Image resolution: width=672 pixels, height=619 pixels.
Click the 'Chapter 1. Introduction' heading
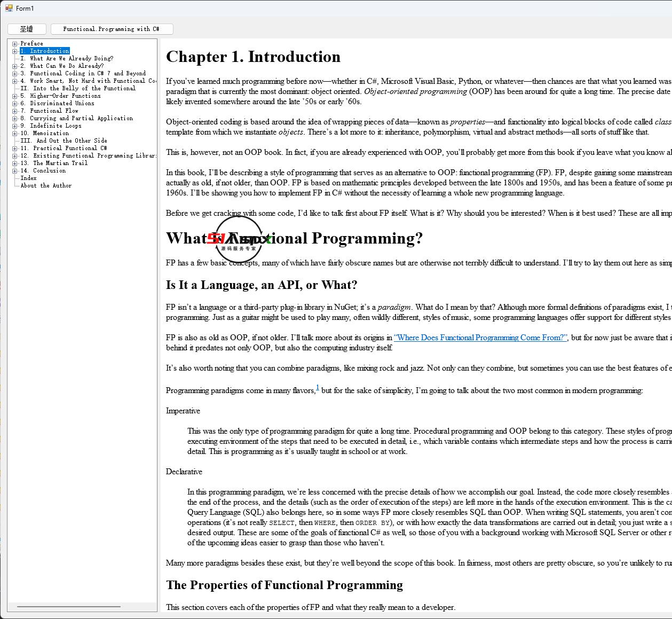point(253,57)
